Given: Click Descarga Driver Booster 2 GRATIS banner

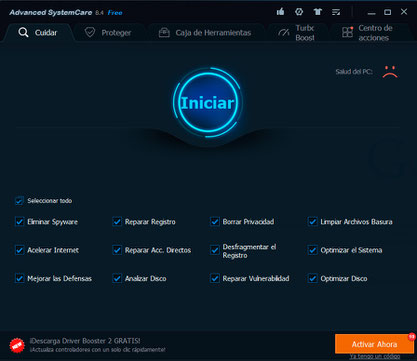Looking at the screenshot, I should point(85,341).
